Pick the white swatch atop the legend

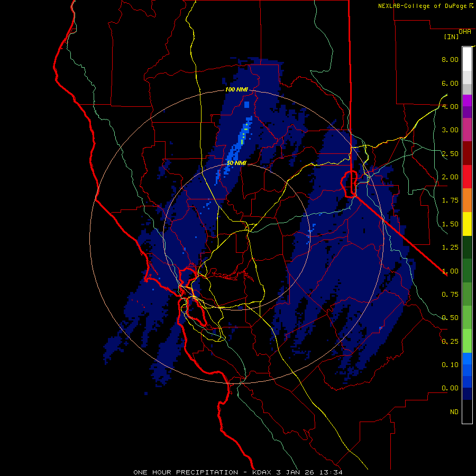(467, 59)
